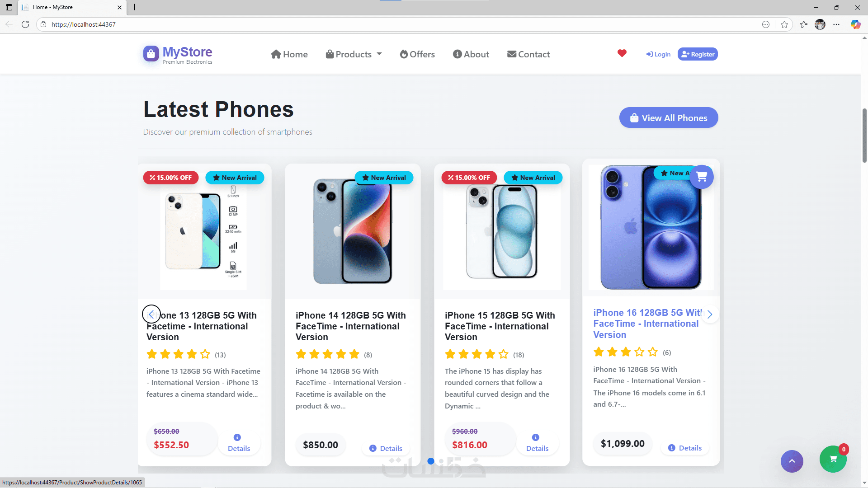Expand the Products dropdown menu

354,54
